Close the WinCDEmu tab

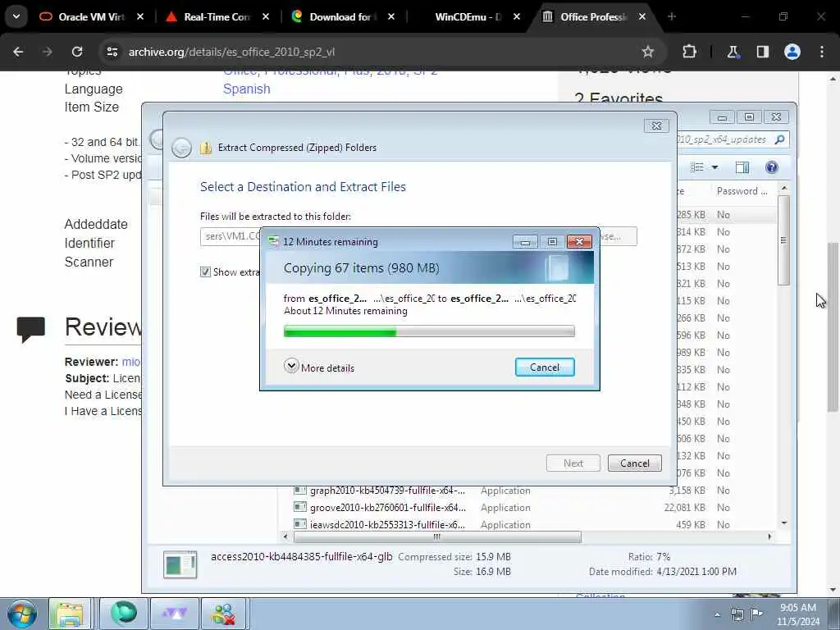517,16
